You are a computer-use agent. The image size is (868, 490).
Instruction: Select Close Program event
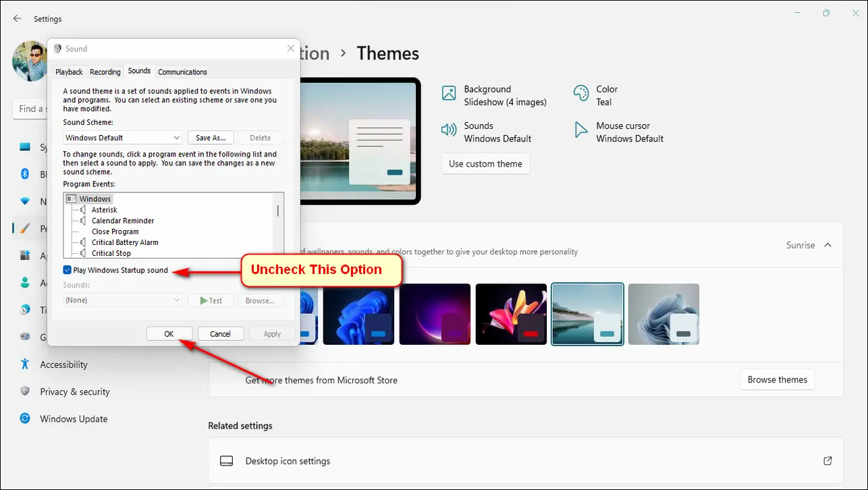tap(115, 232)
